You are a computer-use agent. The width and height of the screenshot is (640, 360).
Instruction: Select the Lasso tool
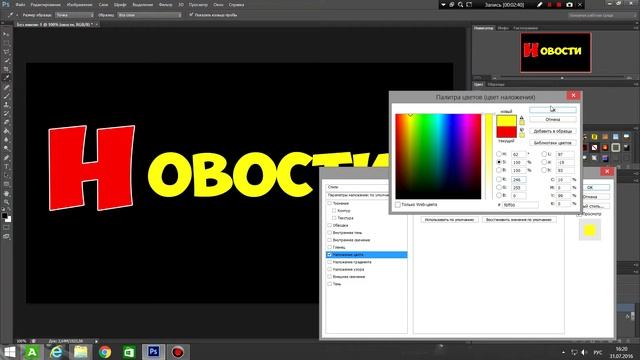click(6, 52)
